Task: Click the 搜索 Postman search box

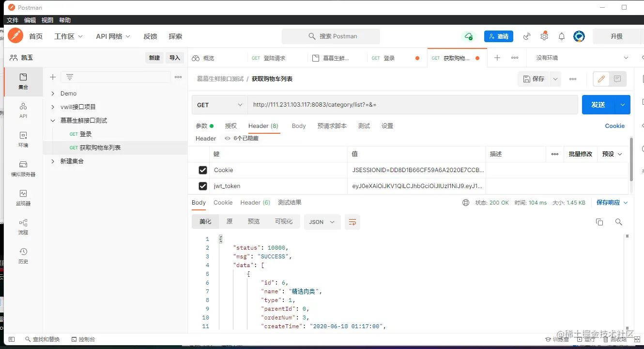Action: tap(331, 36)
